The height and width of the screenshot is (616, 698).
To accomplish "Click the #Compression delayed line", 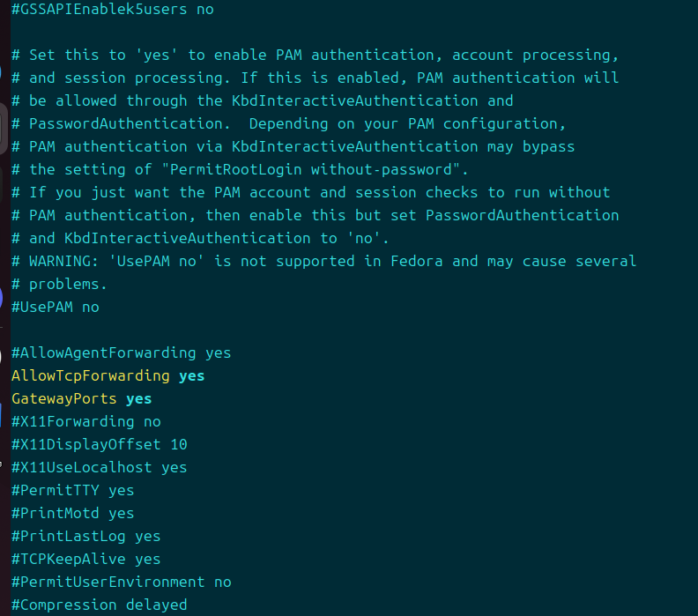I will click(x=99, y=605).
